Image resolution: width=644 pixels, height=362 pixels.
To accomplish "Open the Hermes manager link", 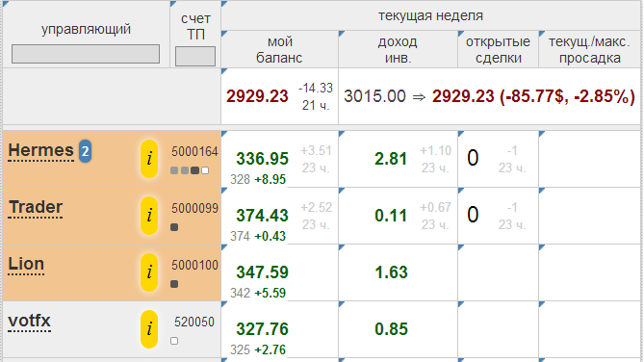I will click(x=41, y=150).
